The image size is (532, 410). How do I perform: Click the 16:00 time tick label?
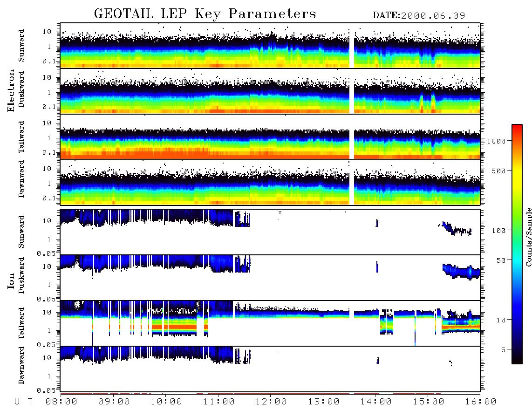[x=481, y=402]
